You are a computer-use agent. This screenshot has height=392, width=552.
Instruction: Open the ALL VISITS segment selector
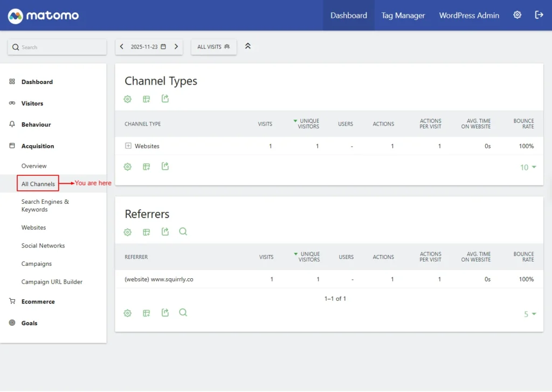click(x=213, y=47)
